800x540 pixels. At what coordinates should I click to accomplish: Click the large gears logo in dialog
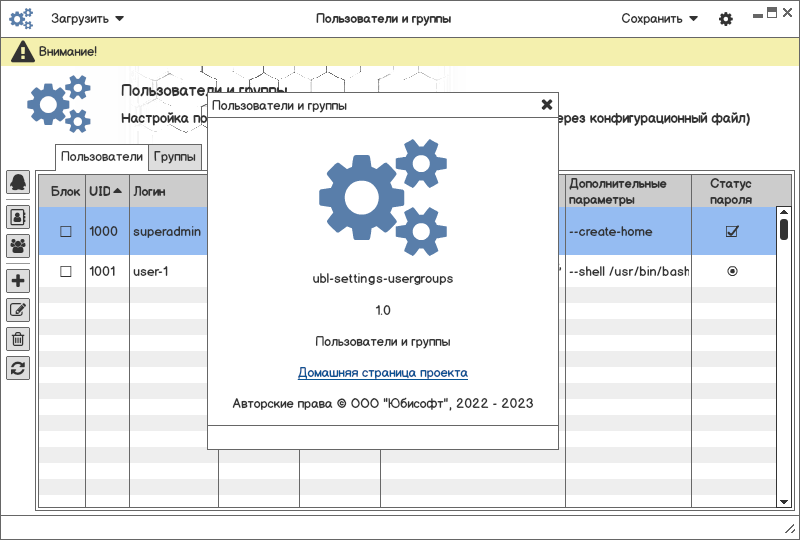[383, 197]
